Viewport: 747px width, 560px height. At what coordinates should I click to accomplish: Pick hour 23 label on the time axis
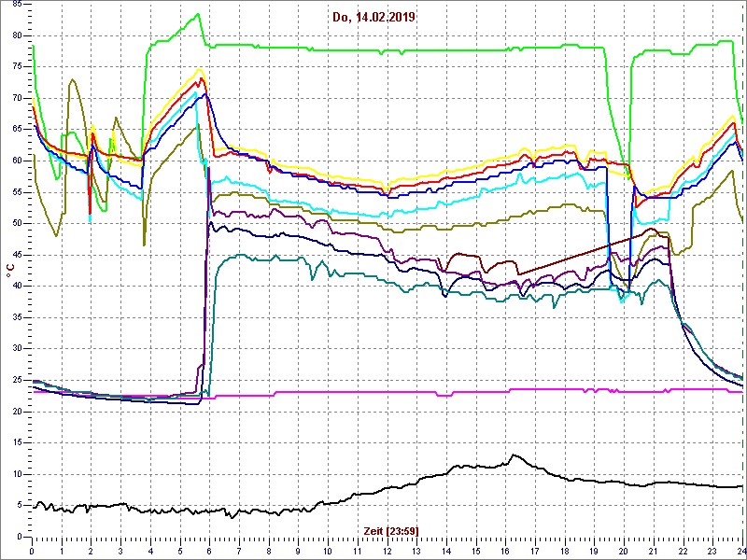coord(712,550)
